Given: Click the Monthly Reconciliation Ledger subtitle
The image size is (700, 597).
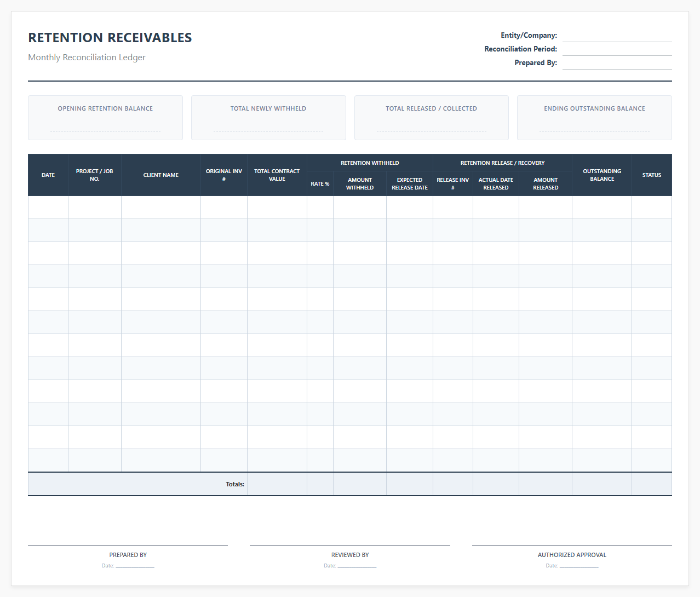Looking at the screenshot, I should pos(87,58).
